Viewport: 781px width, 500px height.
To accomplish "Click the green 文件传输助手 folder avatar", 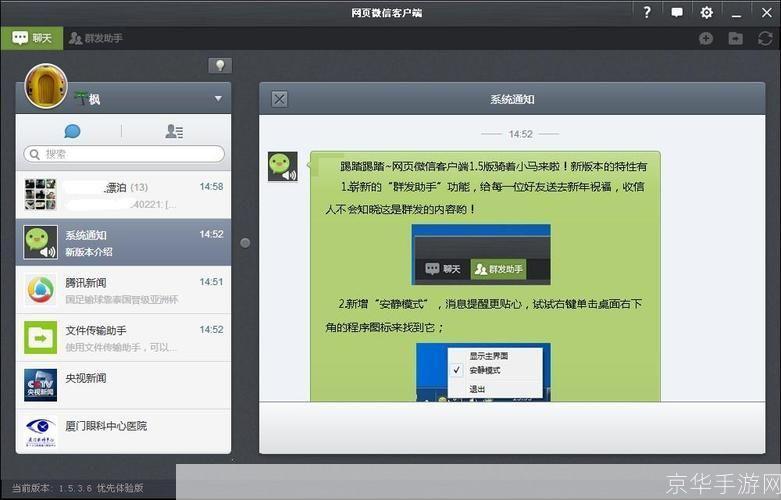I will (40, 338).
